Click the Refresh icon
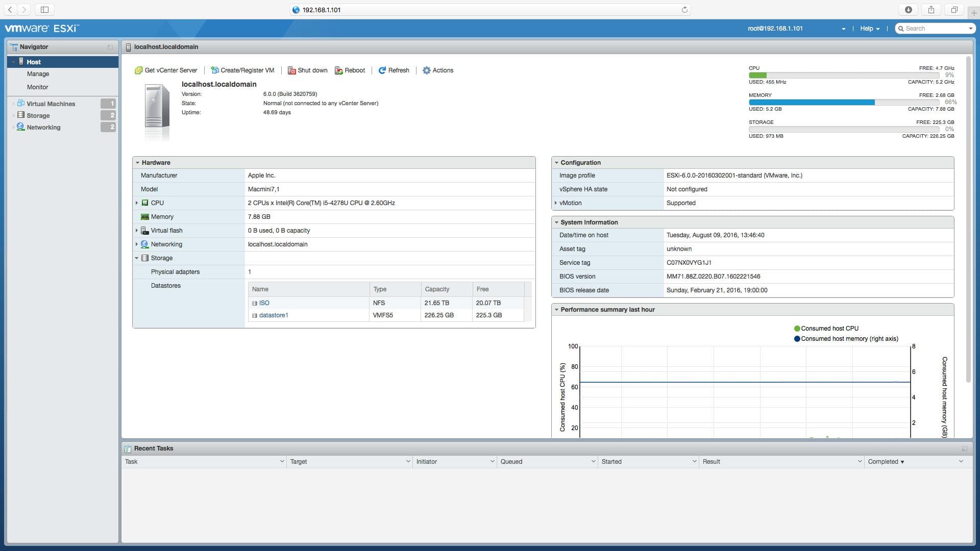The width and height of the screenshot is (980, 551). (382, 70)
